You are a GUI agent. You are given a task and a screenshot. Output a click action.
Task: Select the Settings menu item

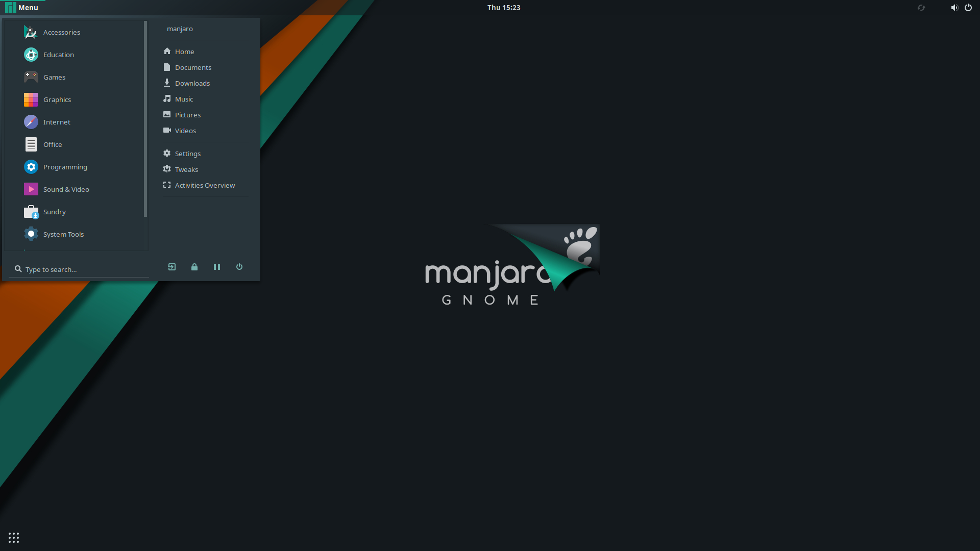pos(187,154)
